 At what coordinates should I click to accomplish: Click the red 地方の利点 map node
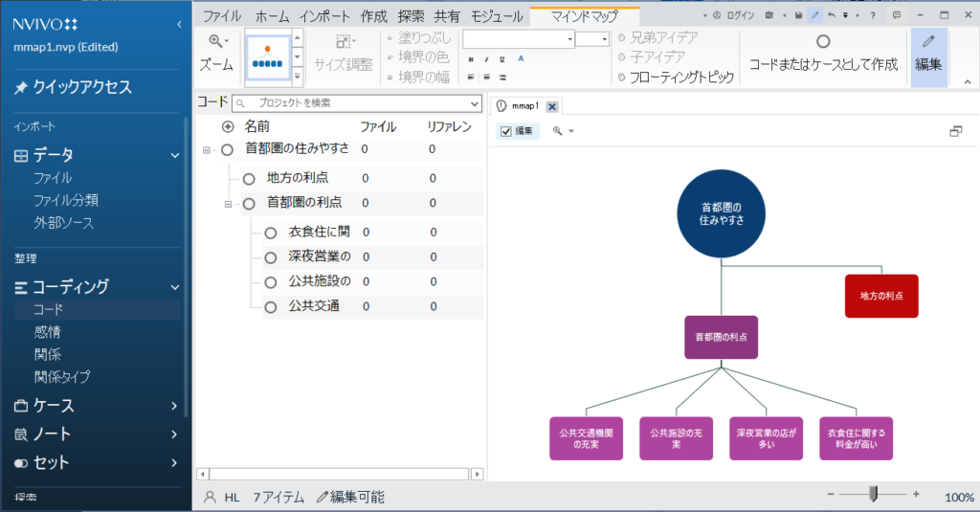tap(880, 296)
